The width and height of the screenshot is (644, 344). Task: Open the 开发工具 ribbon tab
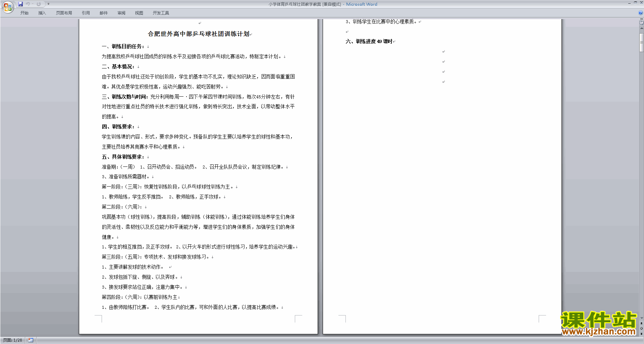coord(161,13)
